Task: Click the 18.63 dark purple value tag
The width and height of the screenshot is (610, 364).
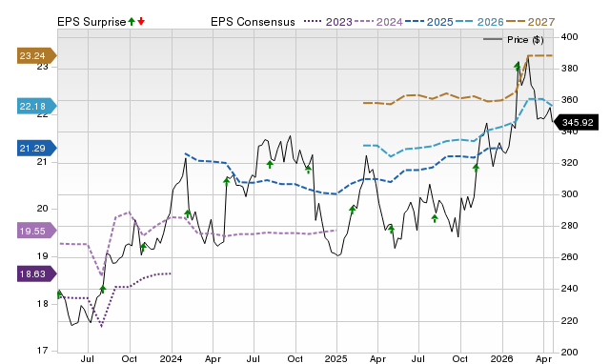Action: (36, 273)
